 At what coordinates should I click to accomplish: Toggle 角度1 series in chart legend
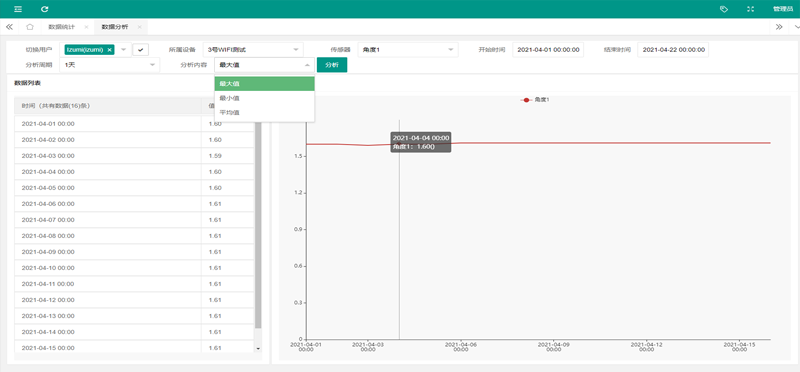pyautogui.click(x=535, y=100)
